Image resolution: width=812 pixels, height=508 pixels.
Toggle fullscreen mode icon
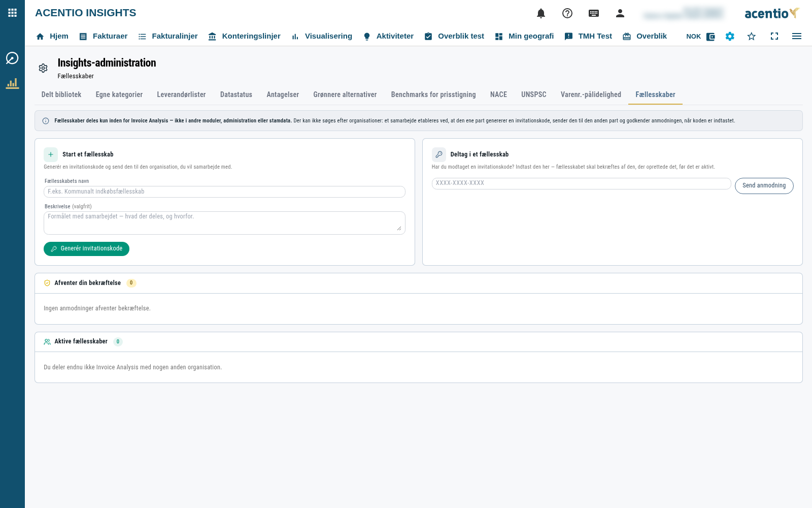click(x=774, y=37)
